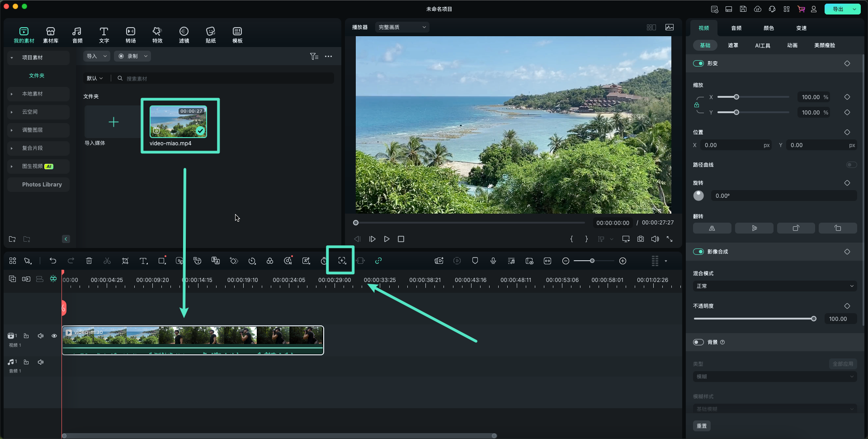Click the shopping cart icon in title bar

click(801, 9)
